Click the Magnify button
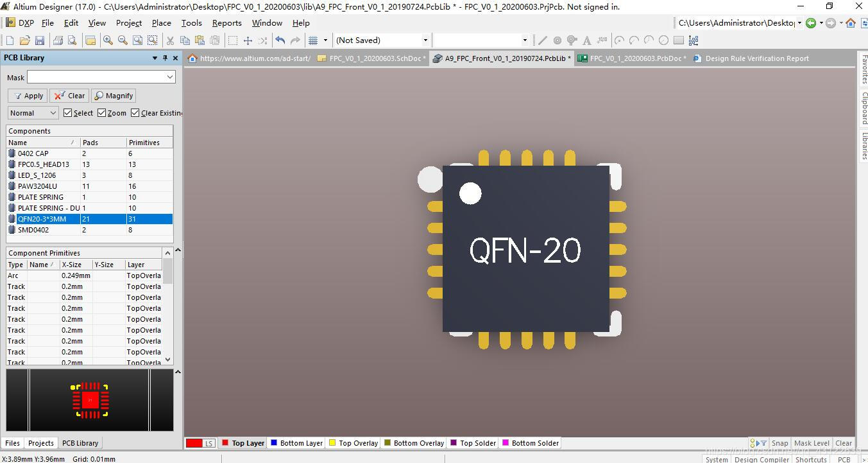This screenshot has height=463, width=868. [114, 96]
